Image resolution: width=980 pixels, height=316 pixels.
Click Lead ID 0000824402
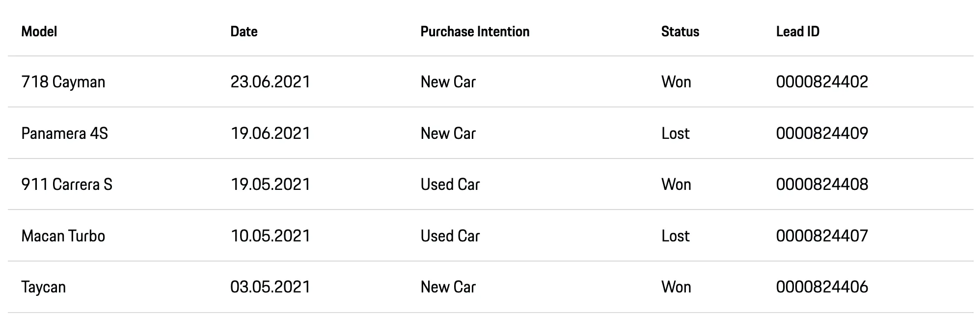tap(822, 82)
